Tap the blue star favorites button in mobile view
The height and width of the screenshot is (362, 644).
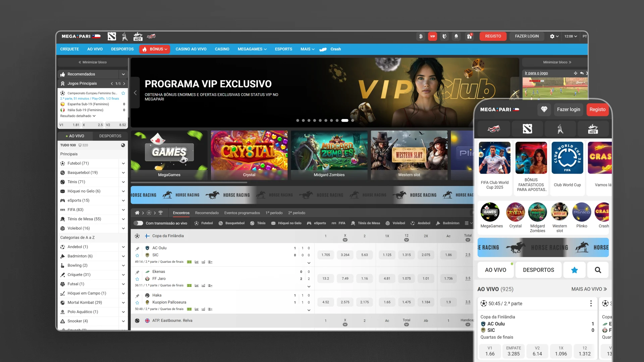click(575, 270)
